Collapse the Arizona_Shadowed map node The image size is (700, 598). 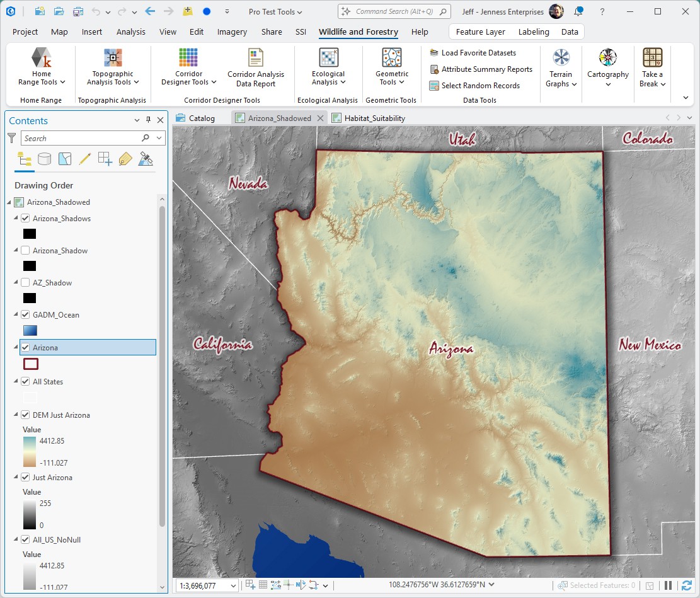[x=9, y=202]
